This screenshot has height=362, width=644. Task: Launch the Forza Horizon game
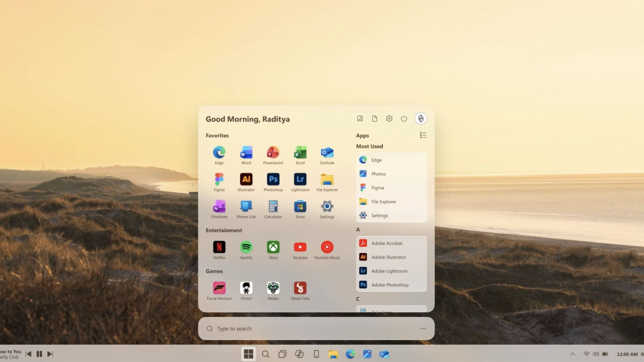click(219, 288)
